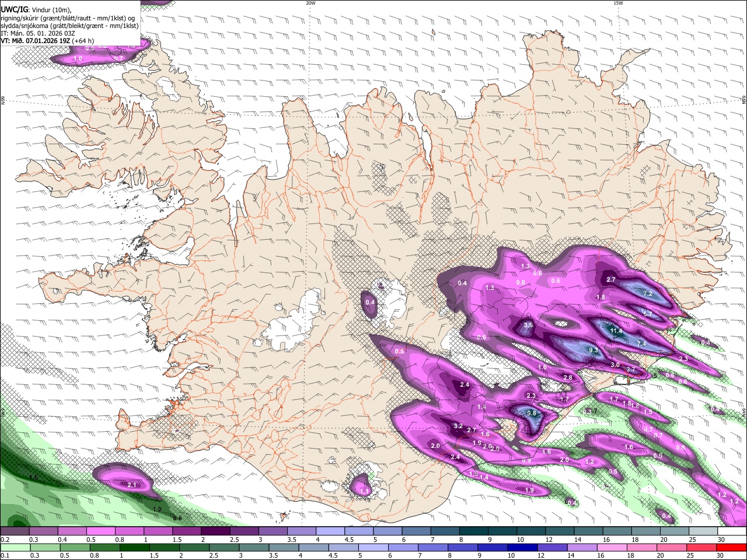Click the VT: Mið. 07.01.2026 19Z (+64 h) line
Viewport: 747px width, 560px height.
point(48,41)
